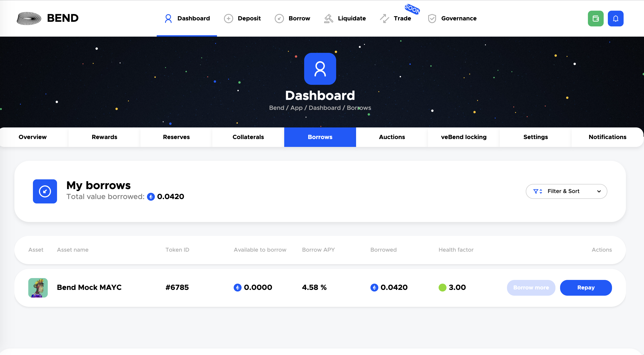Click the BEND logo icon
The width and height of the screenshot is (644, 355).
29,19
